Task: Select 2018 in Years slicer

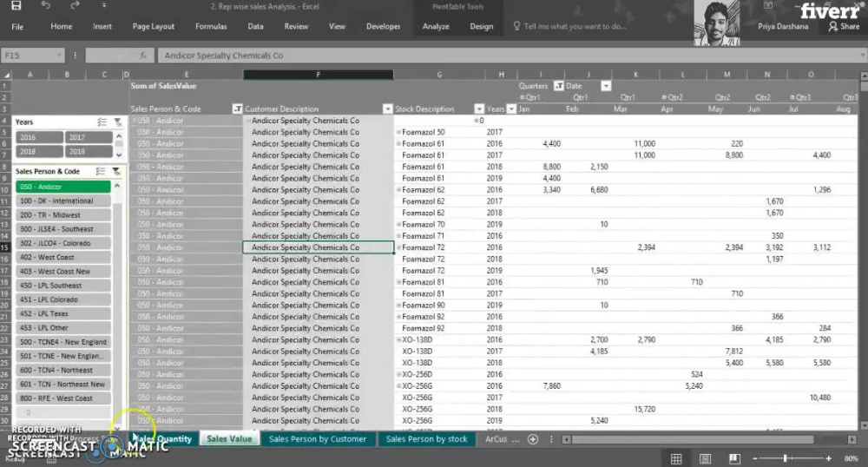Action: coord(39,151)
